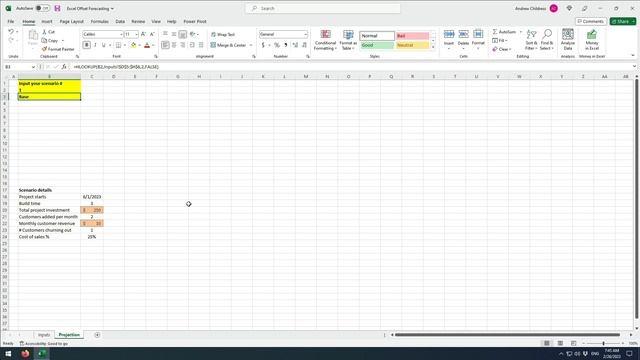Decrease font size with smaller A
The height and width of the screenshot is (360, 640).
pyautogui.click(x=152, y=34)
